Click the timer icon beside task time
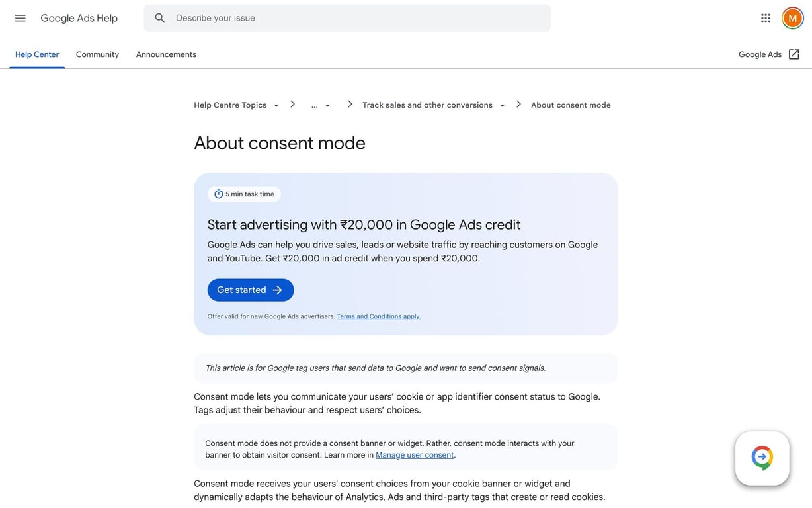 pyautogui.click(x=218, y=194)
